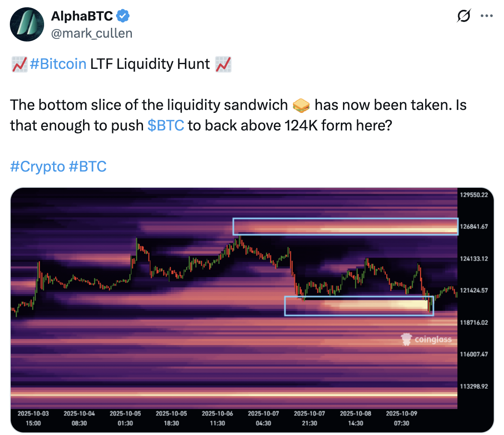504x435 pixels.
Task: Click the AlphaBTC profile avatar
Action: 27,24
